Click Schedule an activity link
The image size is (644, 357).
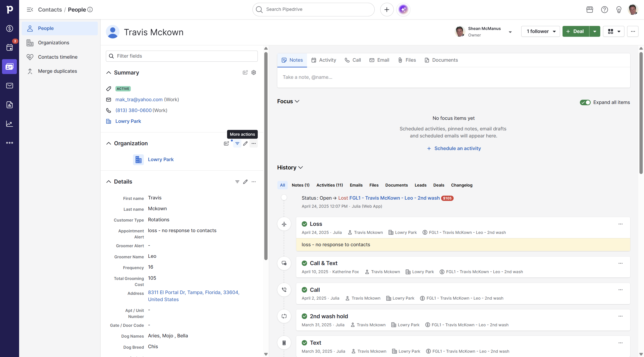(454, 148)
